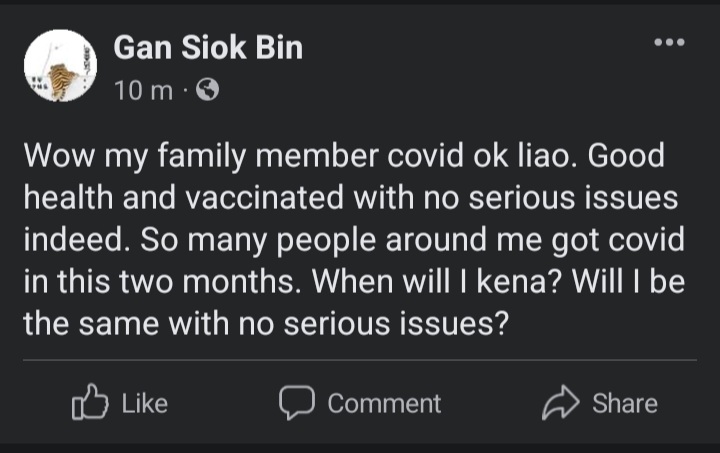Image resolution: width=720 pixels, height=453 pixels.
Task: Click the line starting "in this two months"
Action: 354,283
